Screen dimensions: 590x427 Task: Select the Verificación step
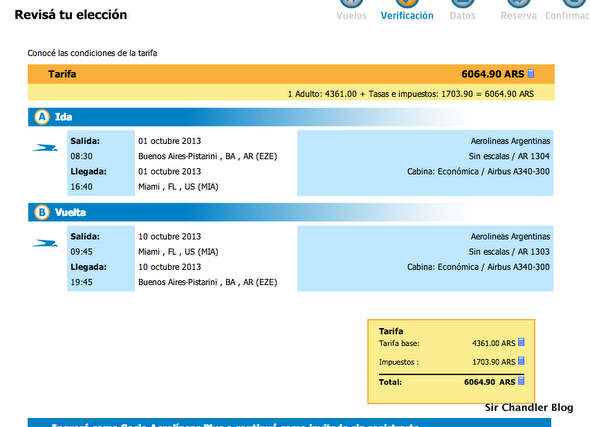point(407,15)
